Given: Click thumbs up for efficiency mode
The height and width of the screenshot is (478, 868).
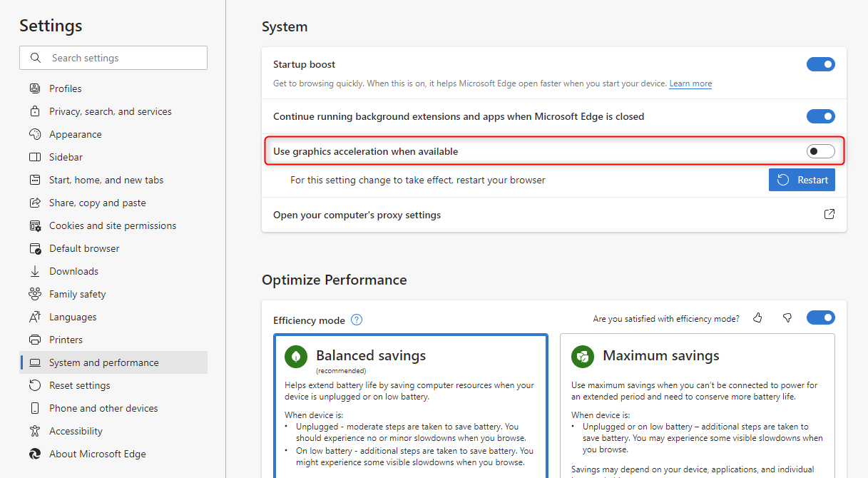Looking at the screenshot, I should pos(757,317).
